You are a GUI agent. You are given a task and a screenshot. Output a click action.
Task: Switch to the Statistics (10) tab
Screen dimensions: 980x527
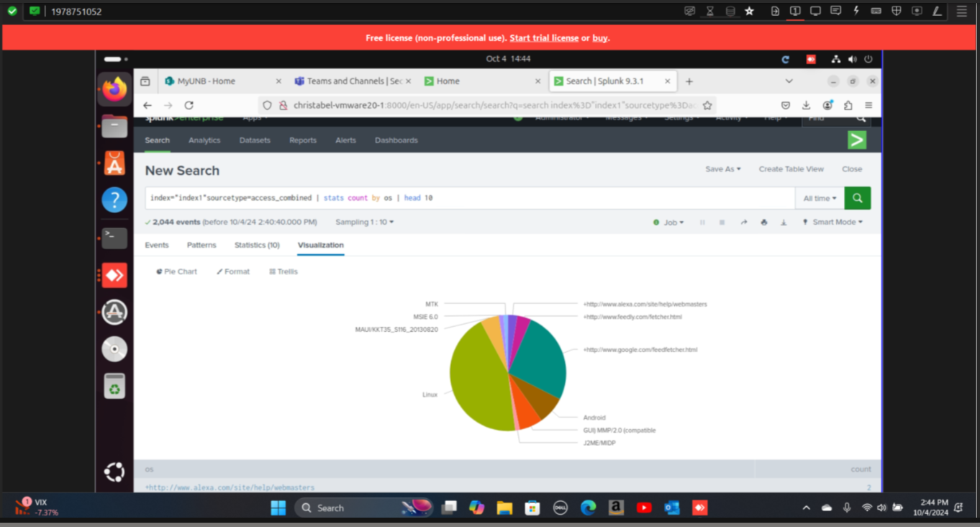257,246
